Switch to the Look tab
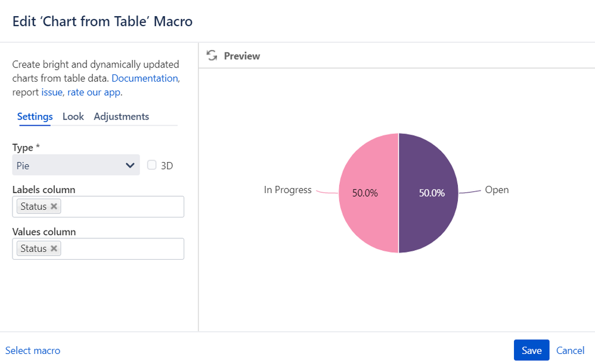 click(x=73, y=116)
